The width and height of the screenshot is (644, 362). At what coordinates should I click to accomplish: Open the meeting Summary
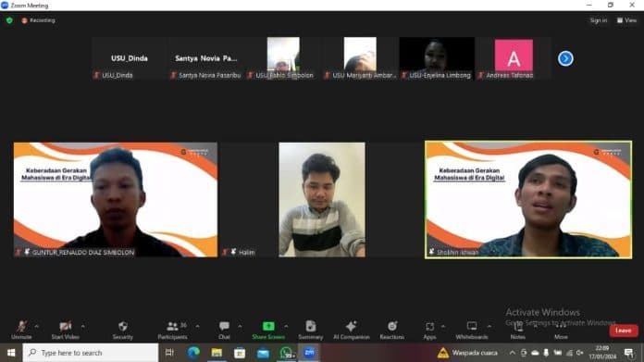pyautogui.click(x=311, y=330)
